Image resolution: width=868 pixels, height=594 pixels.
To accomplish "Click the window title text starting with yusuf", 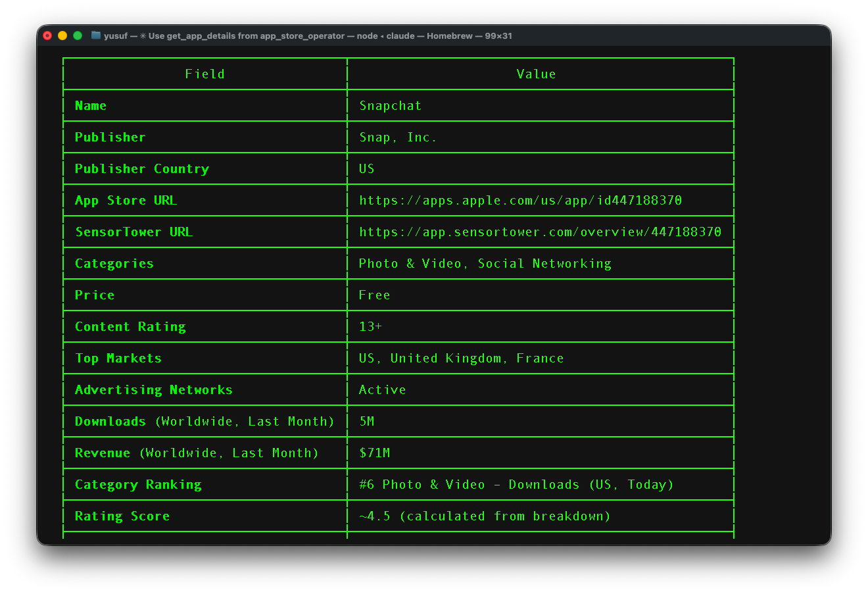I will tap(308, 36).
